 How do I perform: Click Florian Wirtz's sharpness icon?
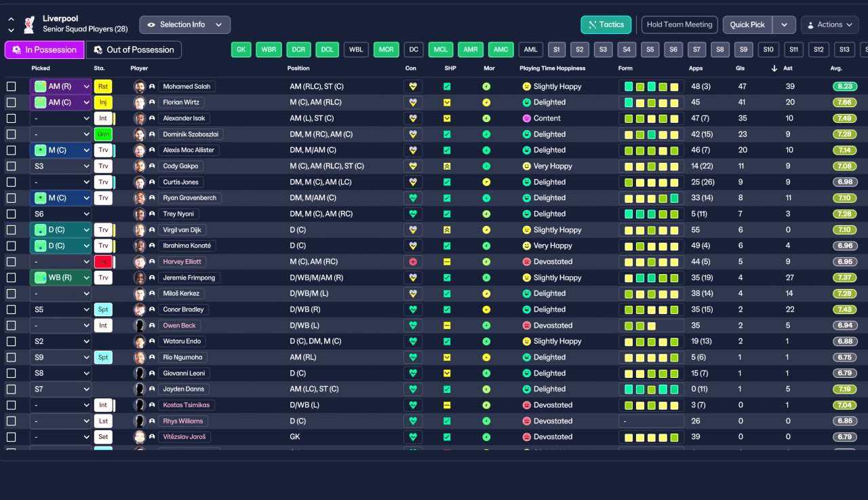click(x=447, y=102)
